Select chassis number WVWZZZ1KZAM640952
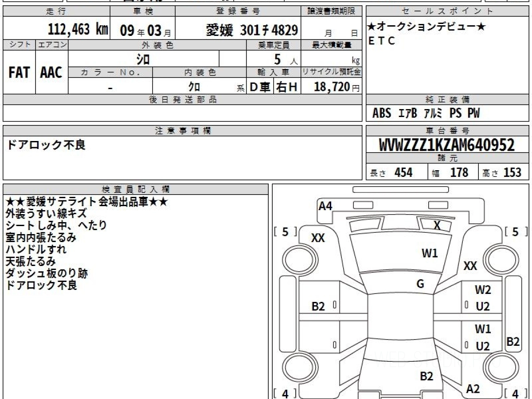The image size is (532, 399). [447, 145]
